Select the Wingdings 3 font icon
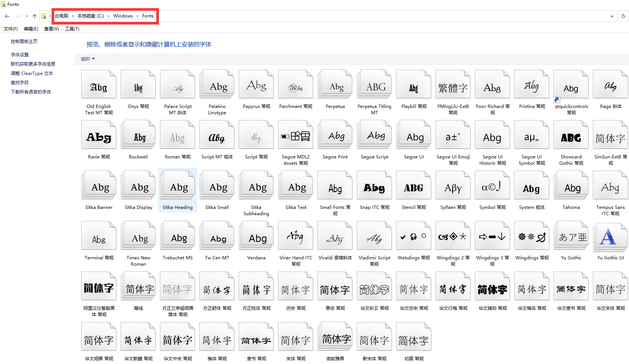The image size is (629, 364). 492,236
